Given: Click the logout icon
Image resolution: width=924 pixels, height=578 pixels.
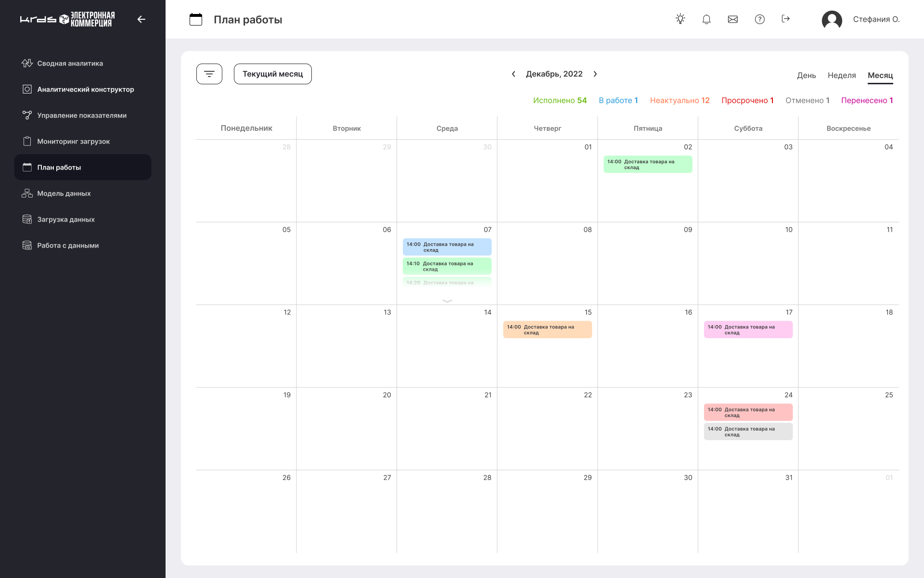Looking at the screenshot, I should pyautogui.click(x=786, y=19).
